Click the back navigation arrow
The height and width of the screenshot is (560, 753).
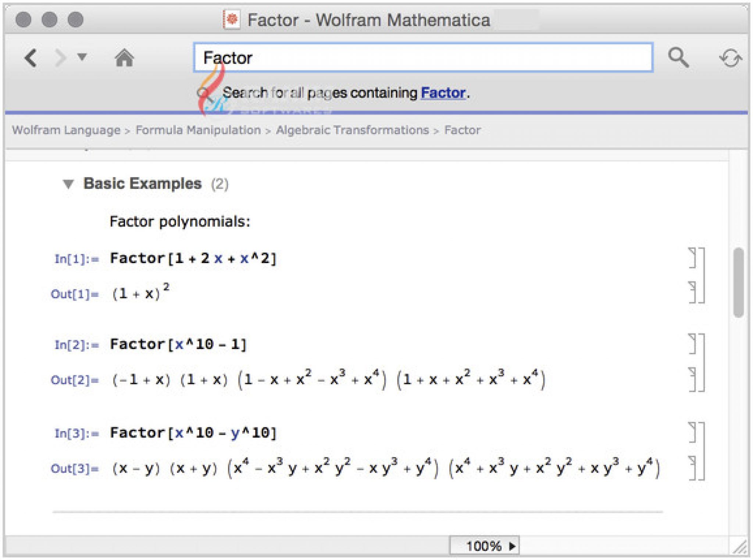(31, 58)
